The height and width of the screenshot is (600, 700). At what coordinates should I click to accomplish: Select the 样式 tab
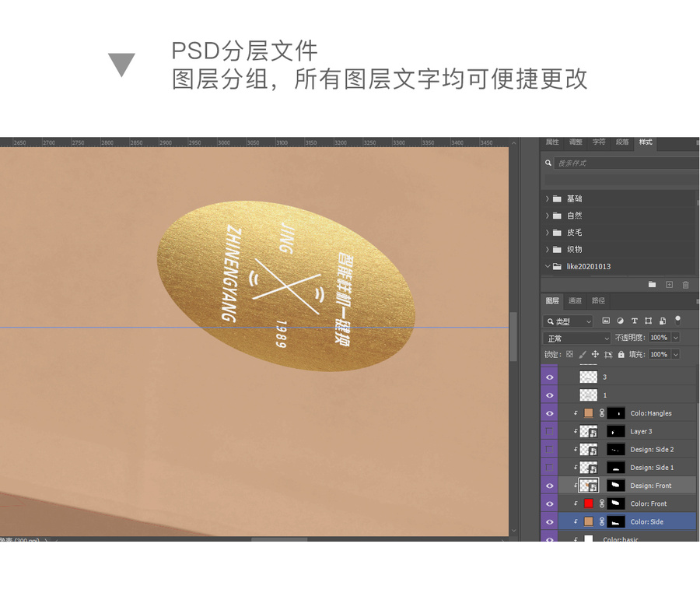[646, 142]
